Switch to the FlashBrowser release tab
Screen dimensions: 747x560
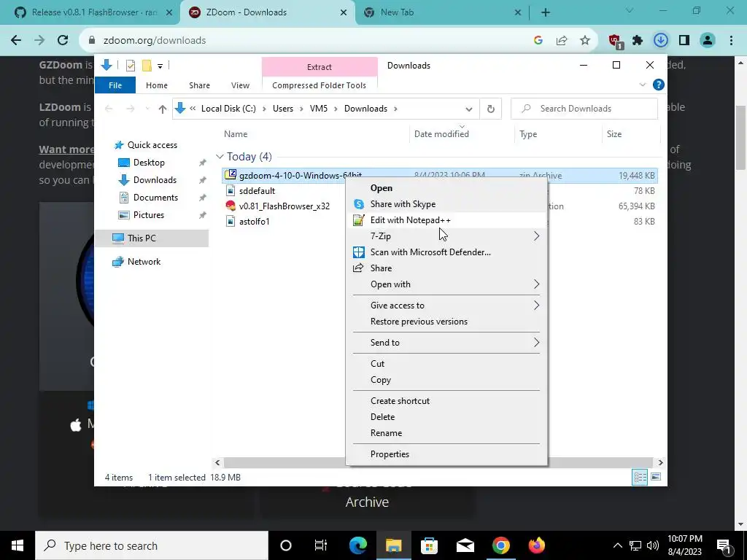tap(93, 12)
